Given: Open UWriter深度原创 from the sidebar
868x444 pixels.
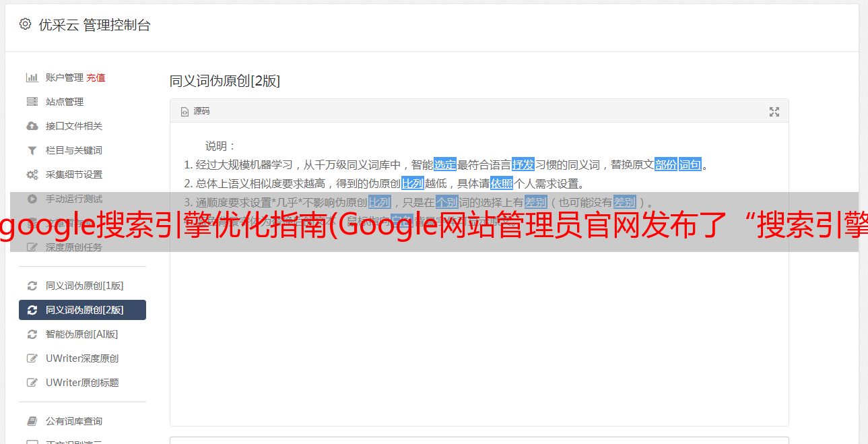Looking at the screenshot, I should click(x=82, y=358).
